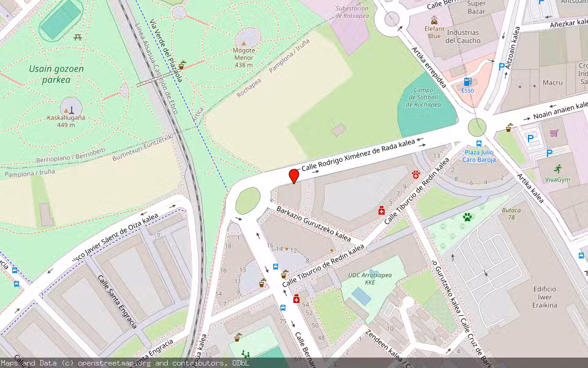This screenshot has height=368, width=588.
Task: Click the picnic table icon in Usain gozoen parkea
Action: point(77,37)
